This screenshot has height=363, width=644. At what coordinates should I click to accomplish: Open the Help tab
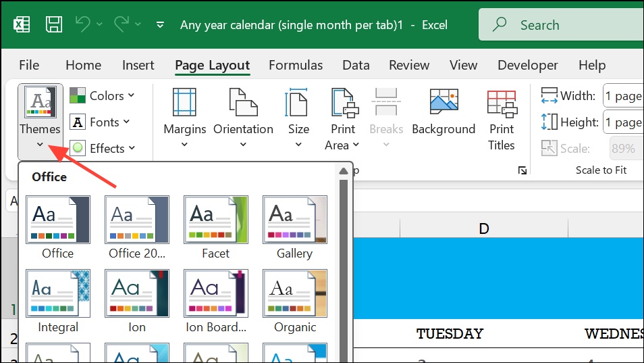592,65
